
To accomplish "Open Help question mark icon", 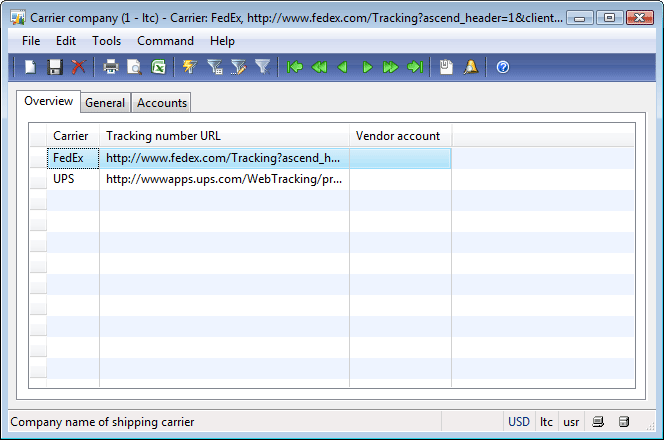I will tap(503, 67).
